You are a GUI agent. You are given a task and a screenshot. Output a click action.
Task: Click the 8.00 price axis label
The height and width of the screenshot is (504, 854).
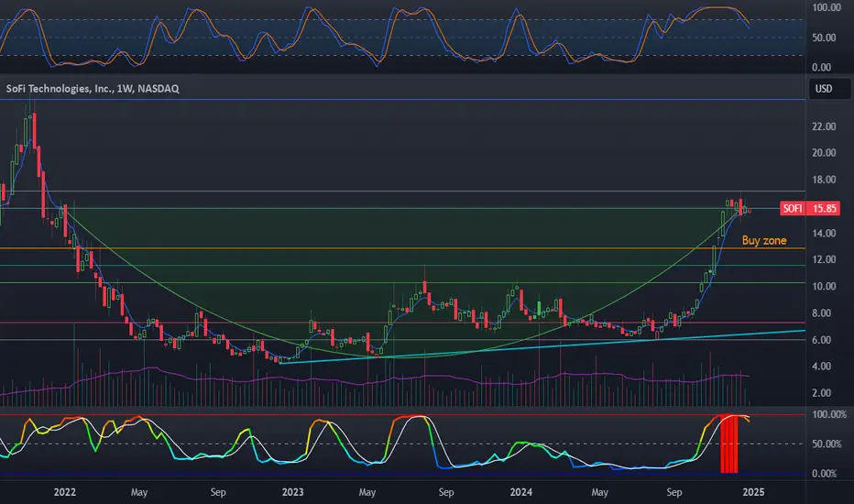pyautogui.click(x=821, y=313)
